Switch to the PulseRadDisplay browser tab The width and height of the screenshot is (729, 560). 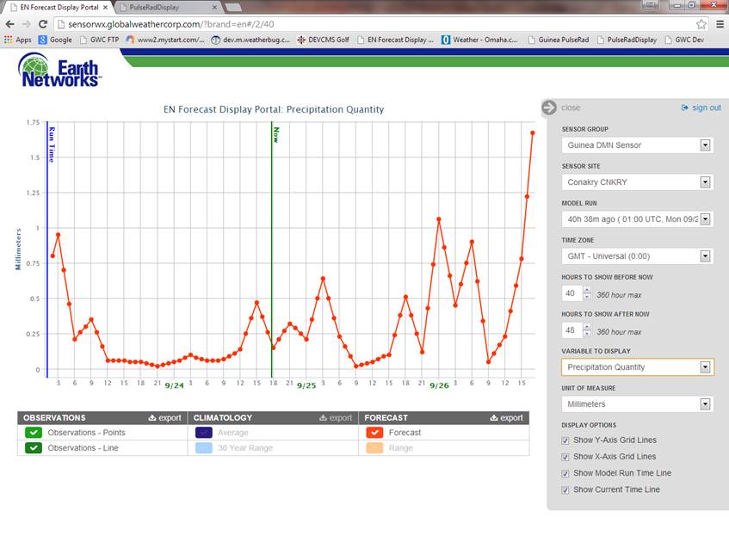pos(167,8)
